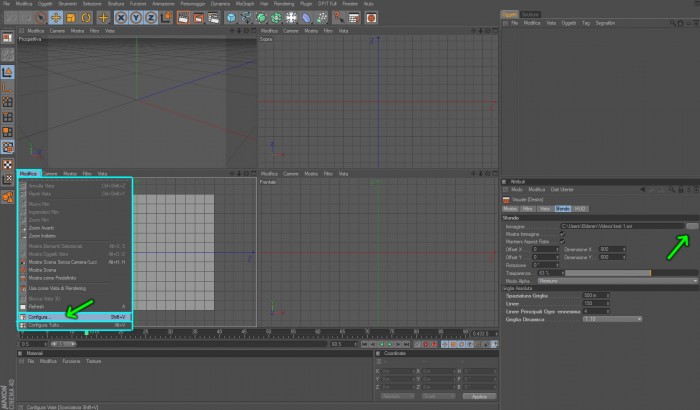Uncheck the Mostra Immagine checkbox
The height and width of the screenshot is (410, 700).
click(562, 234)
